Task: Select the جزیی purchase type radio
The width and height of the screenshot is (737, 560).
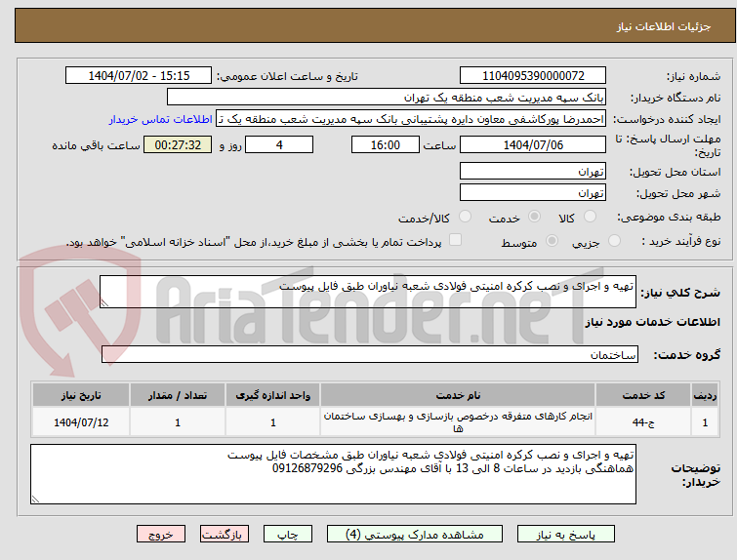Action: click(614, 241)
